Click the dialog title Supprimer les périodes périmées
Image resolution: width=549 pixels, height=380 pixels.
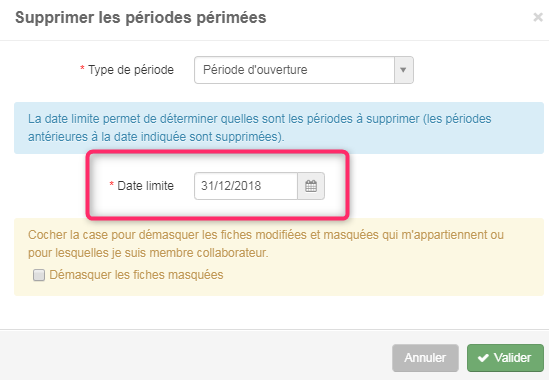[140, 18]
